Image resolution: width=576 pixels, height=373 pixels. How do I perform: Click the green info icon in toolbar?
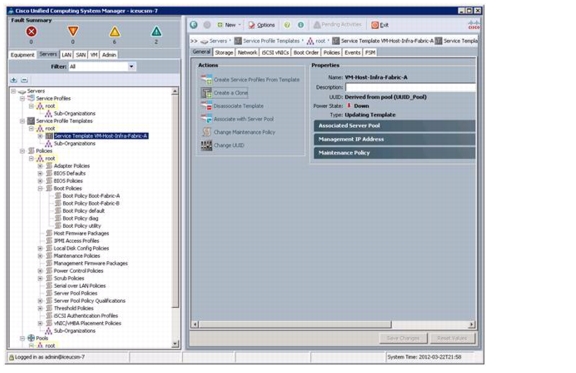click(x=300, y=25)
